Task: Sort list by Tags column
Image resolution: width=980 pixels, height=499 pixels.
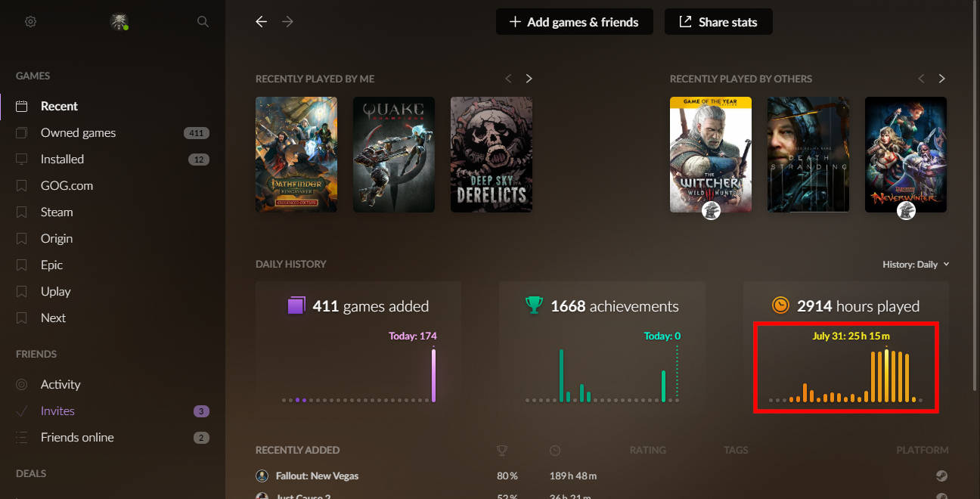Action: pos(736,450)
